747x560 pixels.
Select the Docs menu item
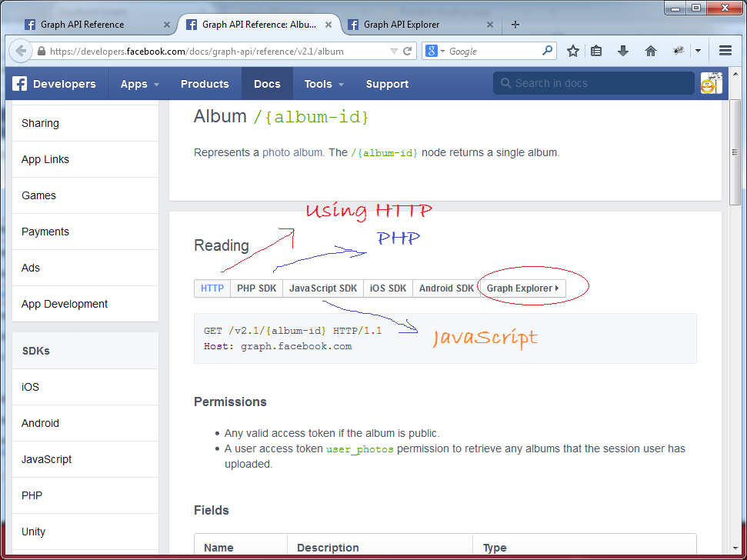coord(267,84)
